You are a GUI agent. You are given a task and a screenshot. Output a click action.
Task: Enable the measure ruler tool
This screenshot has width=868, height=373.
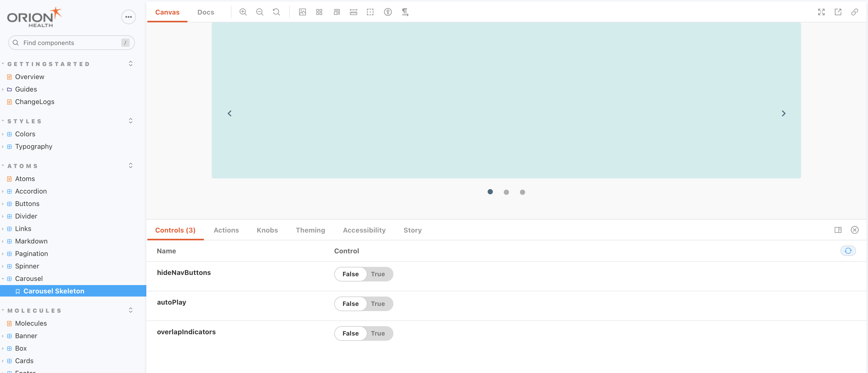[x=353, y=12]
